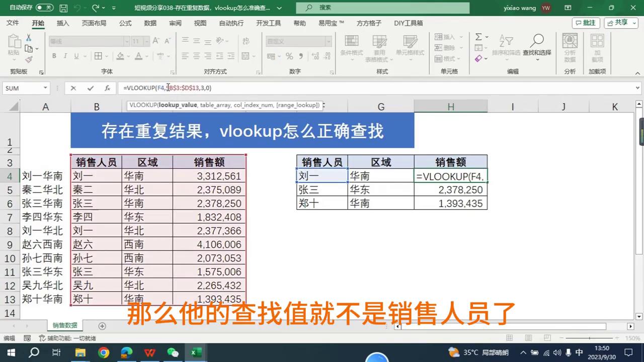Confirm the formula with the checkmark icon
This screenshot has width=644, height=362.
[x=91, y=88]
